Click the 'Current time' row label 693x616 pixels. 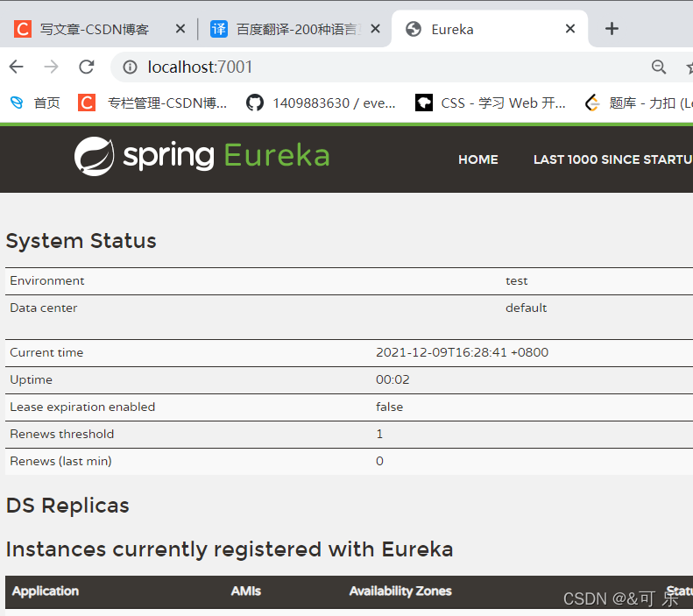point(46,352)
